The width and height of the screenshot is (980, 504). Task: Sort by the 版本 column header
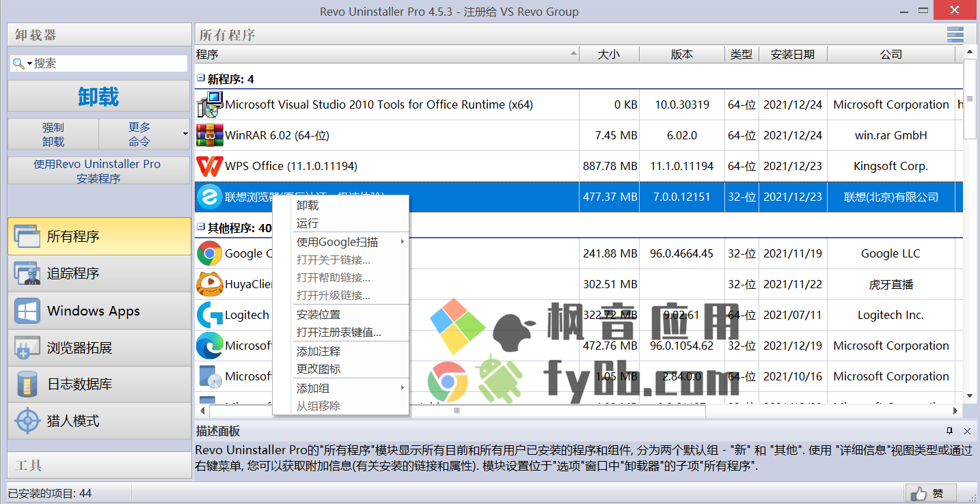tap(682, 54)
